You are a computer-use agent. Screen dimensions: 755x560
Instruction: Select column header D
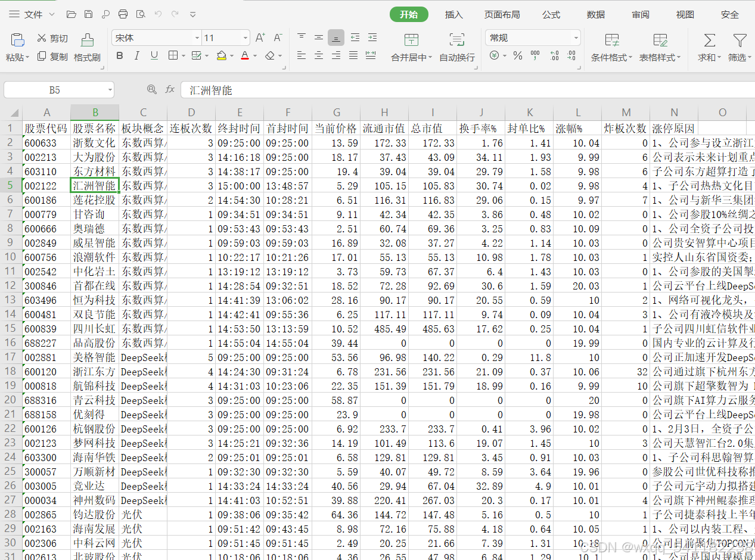(191, 113)
